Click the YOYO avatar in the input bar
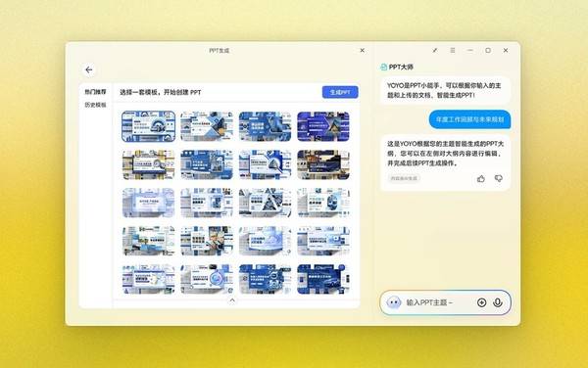 394,302
